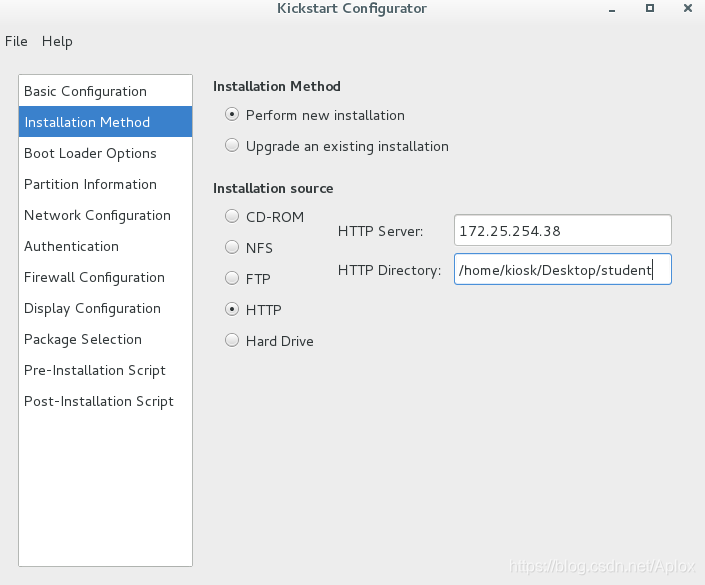Go to Firewall Configuration section

click(105, 277)
